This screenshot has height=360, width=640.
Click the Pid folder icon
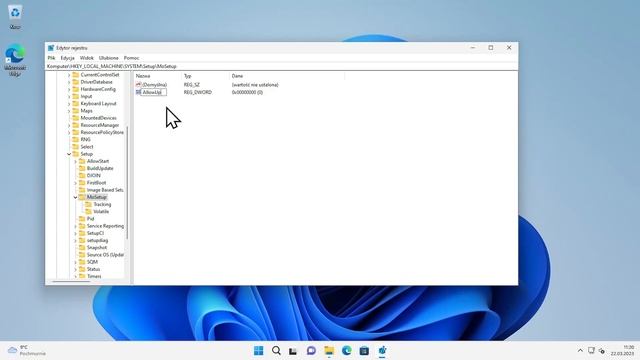[82, 219]
